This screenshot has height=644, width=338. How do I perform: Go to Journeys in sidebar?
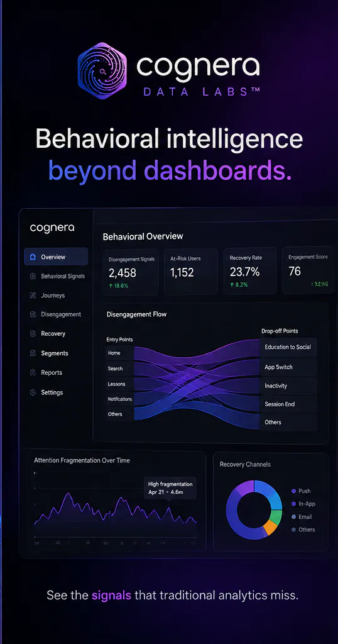(x=53, y=296)
